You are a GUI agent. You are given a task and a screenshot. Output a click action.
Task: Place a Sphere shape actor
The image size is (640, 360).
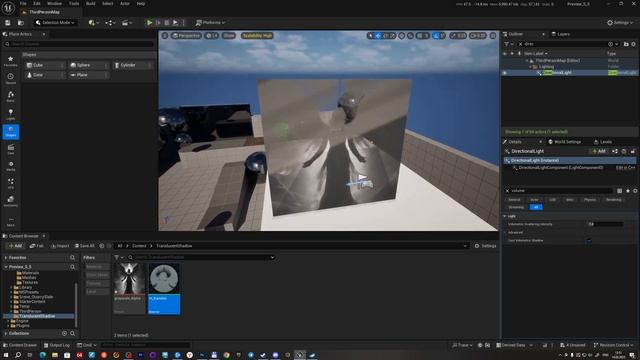[89, 65]
